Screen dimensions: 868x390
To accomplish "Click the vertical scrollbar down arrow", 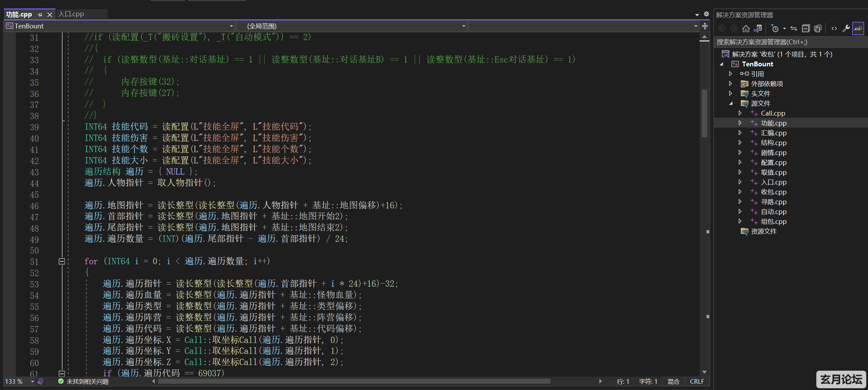I will (704, 372).
